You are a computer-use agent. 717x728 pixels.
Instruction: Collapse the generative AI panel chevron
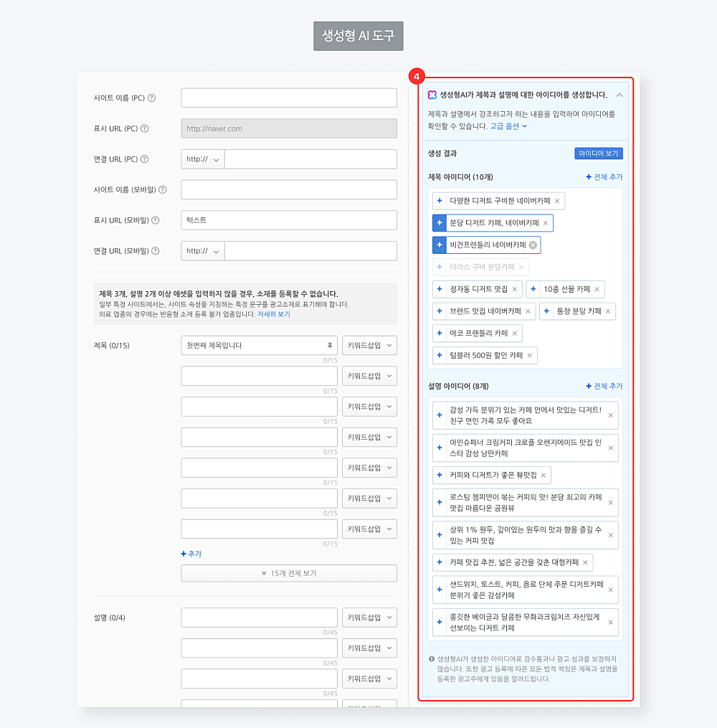[619, 95]
